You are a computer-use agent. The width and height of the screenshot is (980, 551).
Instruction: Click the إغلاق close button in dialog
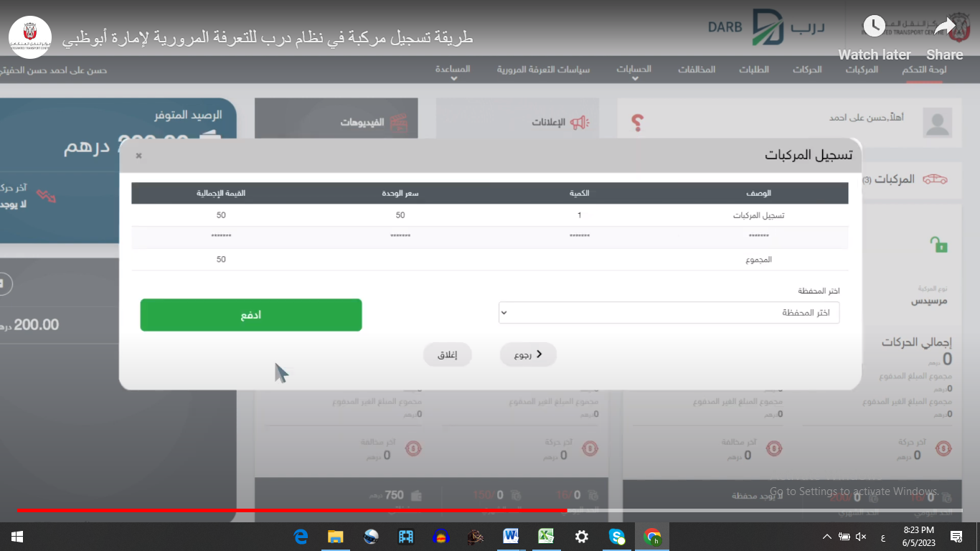[x=448, y=354]
